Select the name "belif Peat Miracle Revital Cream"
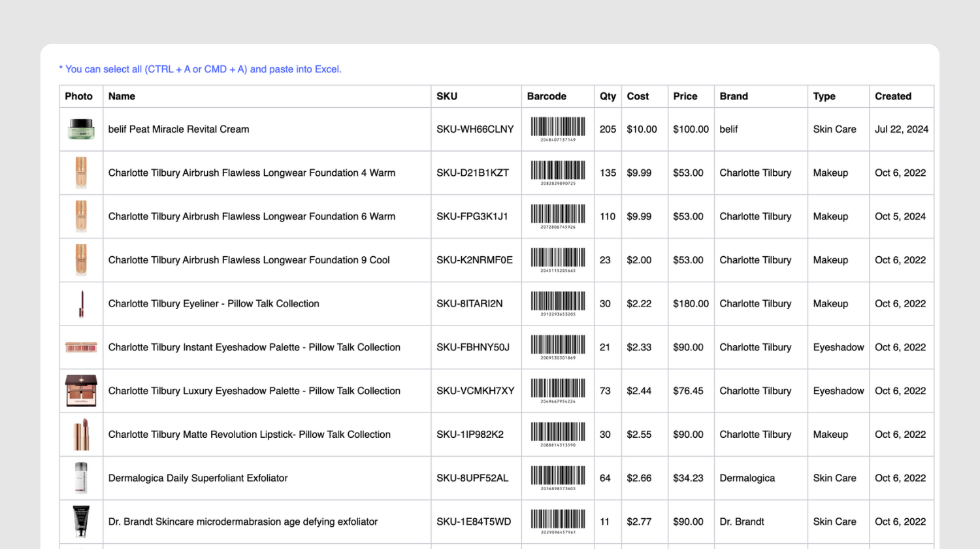980x549 pixels. click(x=179, y=129)
